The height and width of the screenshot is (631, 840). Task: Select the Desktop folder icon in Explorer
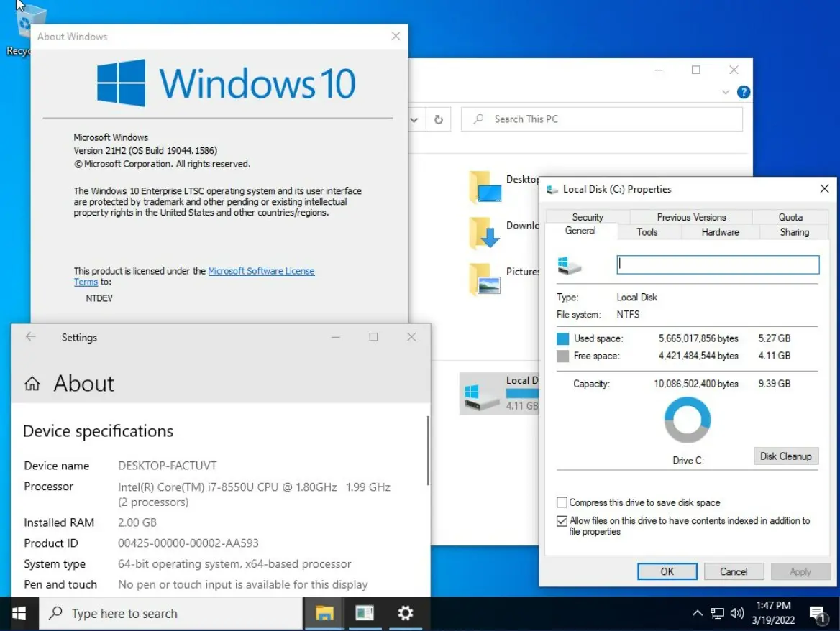tap(485, 186)
